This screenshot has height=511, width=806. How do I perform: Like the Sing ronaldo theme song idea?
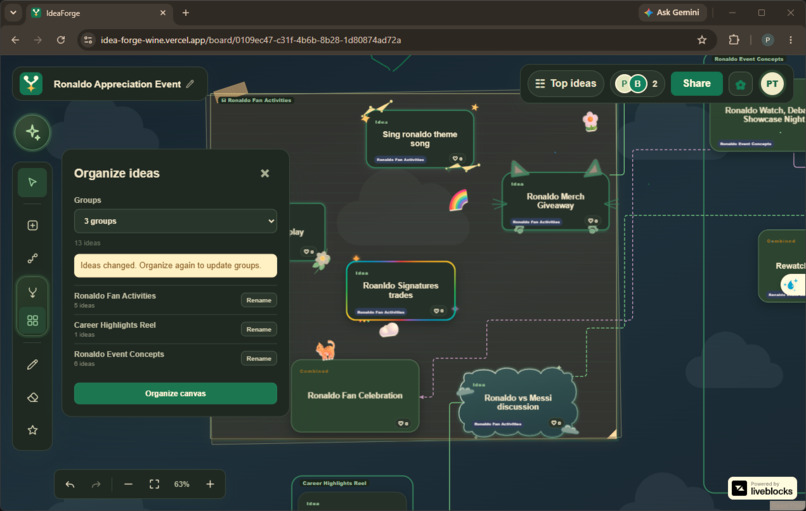tap(457, 159)
